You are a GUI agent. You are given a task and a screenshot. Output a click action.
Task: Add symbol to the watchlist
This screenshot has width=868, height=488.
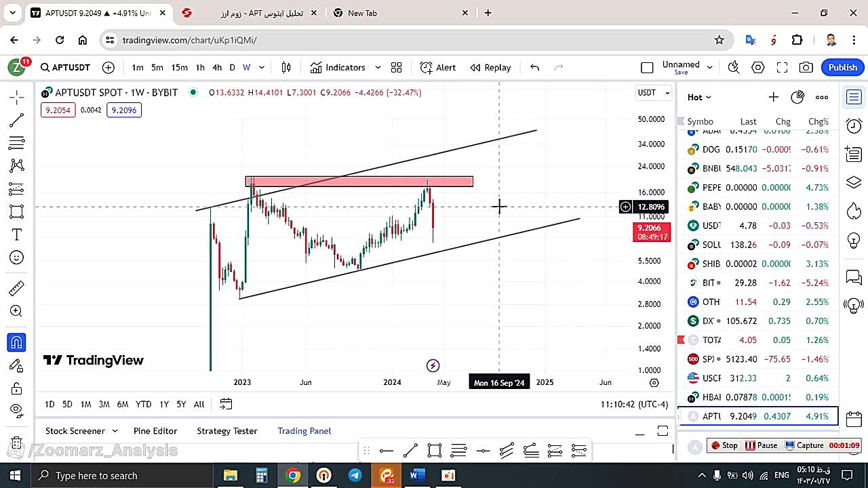(x=773, y=97)
